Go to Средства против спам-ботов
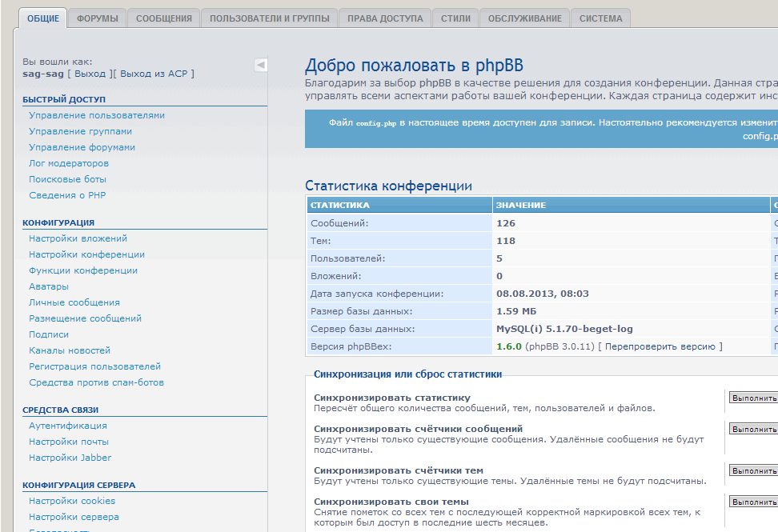 (x=96, y=382)
